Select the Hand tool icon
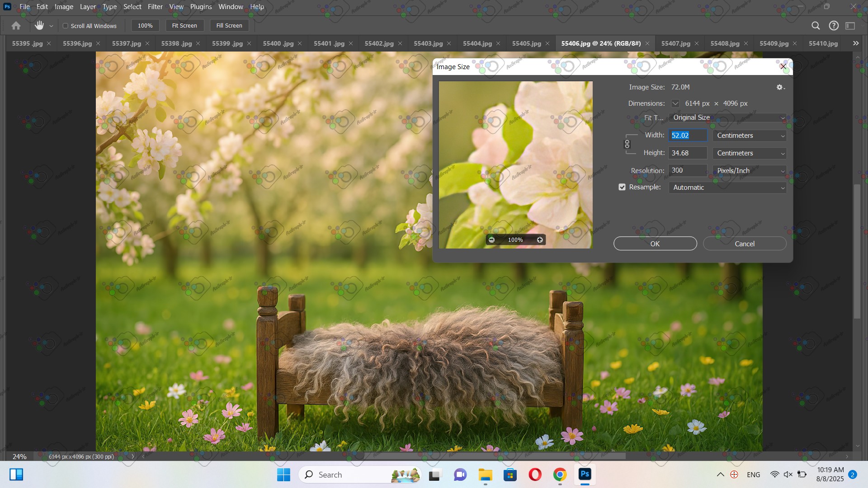The height and width of the screenshot is (488, 868). tap(39, 26)
